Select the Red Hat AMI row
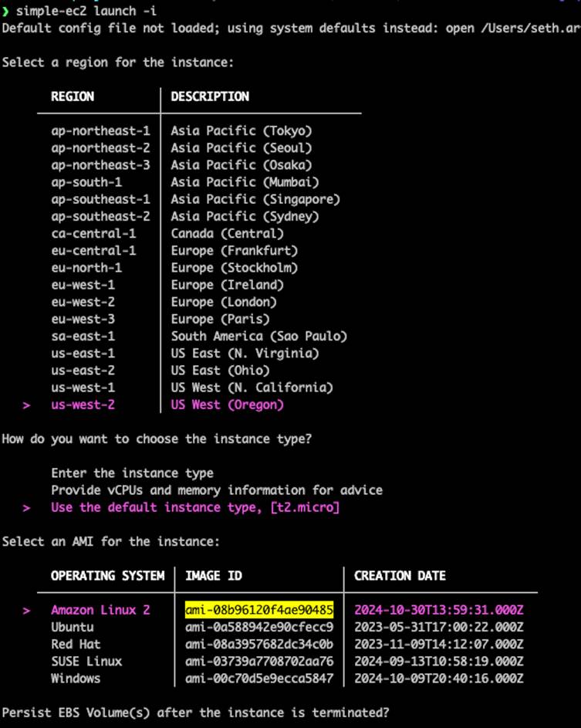The image size is (581, 728). (x=76, y=645)
